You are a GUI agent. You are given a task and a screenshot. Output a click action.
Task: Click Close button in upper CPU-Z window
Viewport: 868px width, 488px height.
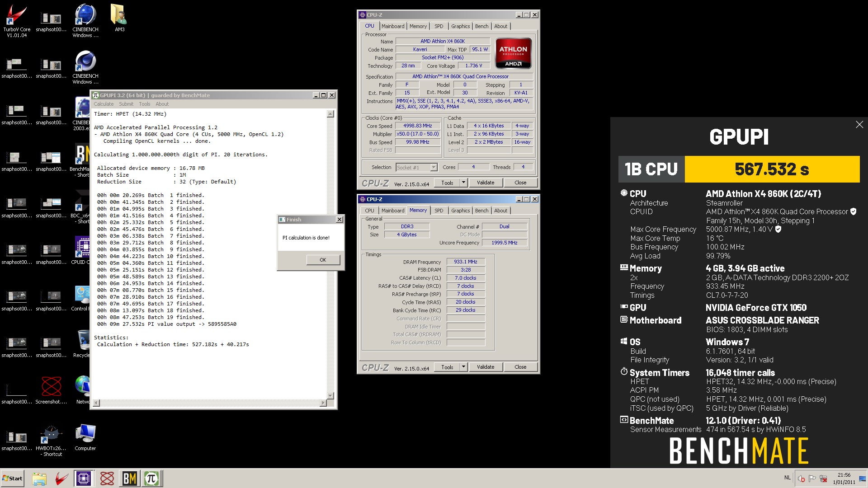(520, 183)
